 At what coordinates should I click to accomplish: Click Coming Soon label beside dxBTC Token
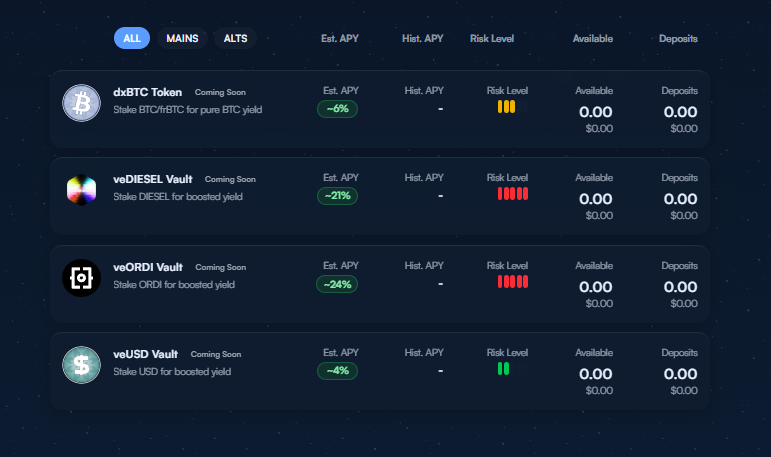(220, 92)
